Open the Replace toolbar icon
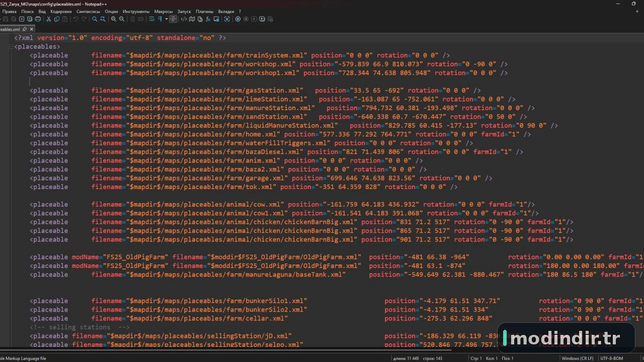 coord(103,19)
